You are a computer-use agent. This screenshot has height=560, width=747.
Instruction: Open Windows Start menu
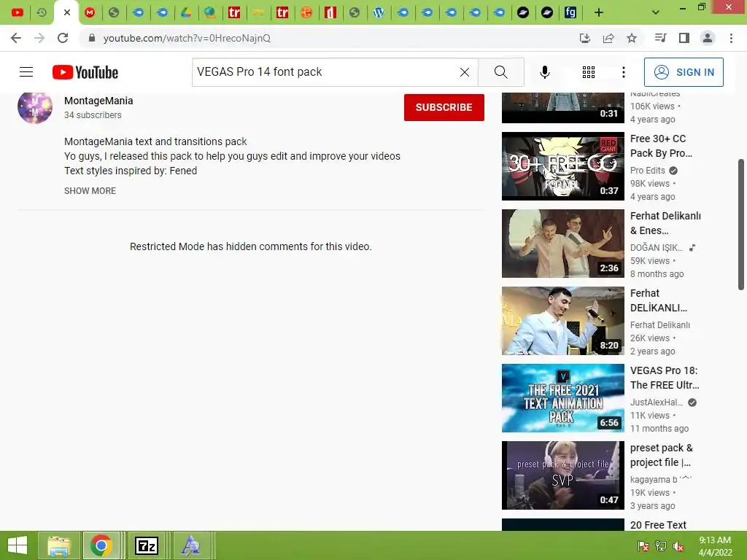coord(18,545)
